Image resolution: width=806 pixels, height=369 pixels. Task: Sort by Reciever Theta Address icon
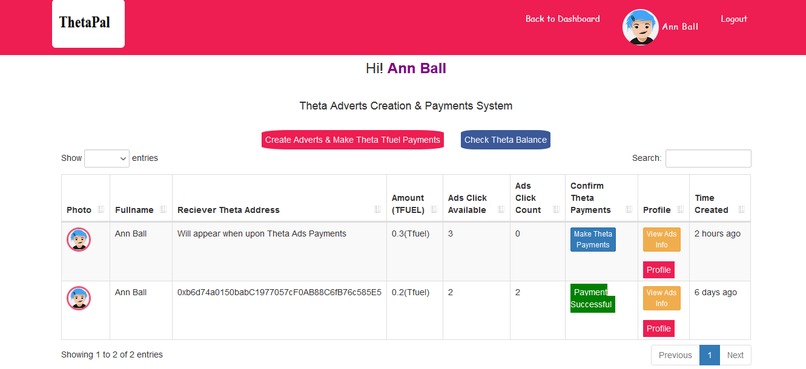click(x=378, y=209)
